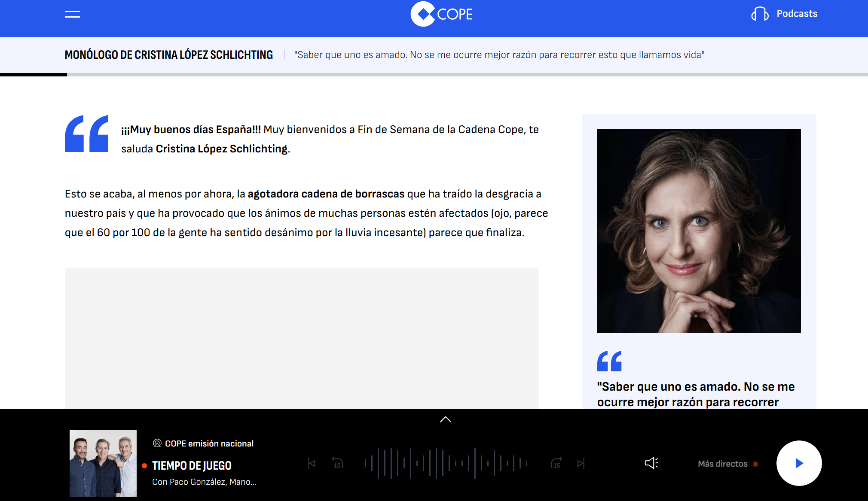This screenshot has height=501, width=868.
Task: Mute the player volume
Action: click(651, 463)
